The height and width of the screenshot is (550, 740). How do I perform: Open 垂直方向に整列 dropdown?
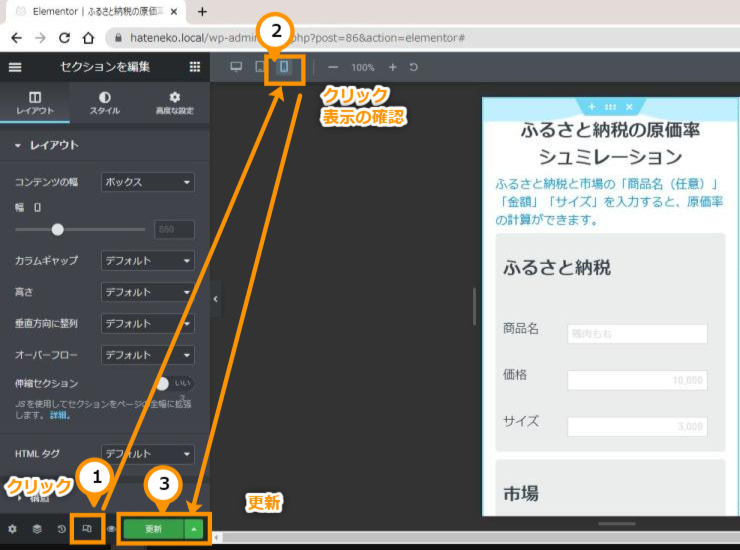tap(148, 323)
